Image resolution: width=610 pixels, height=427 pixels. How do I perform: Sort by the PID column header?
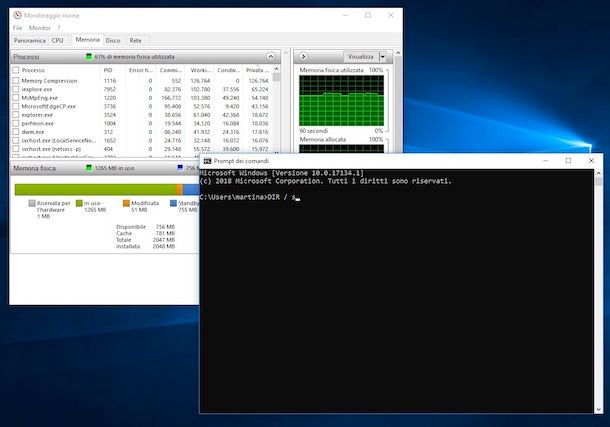pyautogui.click(x=108, y=70)
